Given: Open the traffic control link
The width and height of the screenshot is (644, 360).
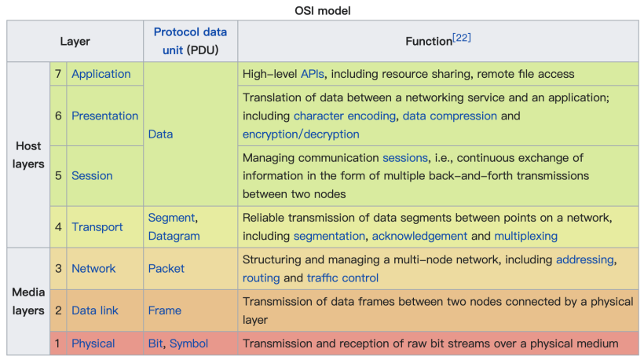Looking at the screenshot, I should pyautogui.click(x=342, y=277).
